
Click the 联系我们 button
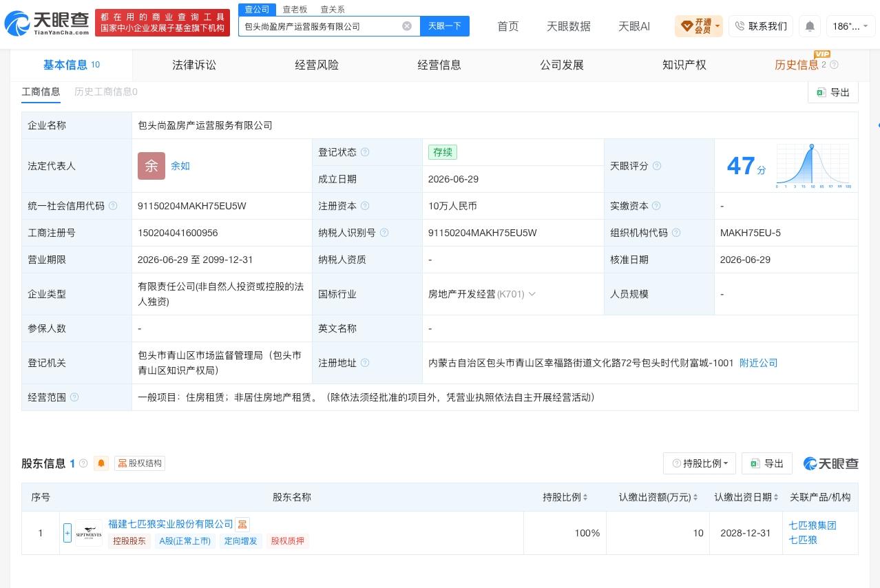761,26
